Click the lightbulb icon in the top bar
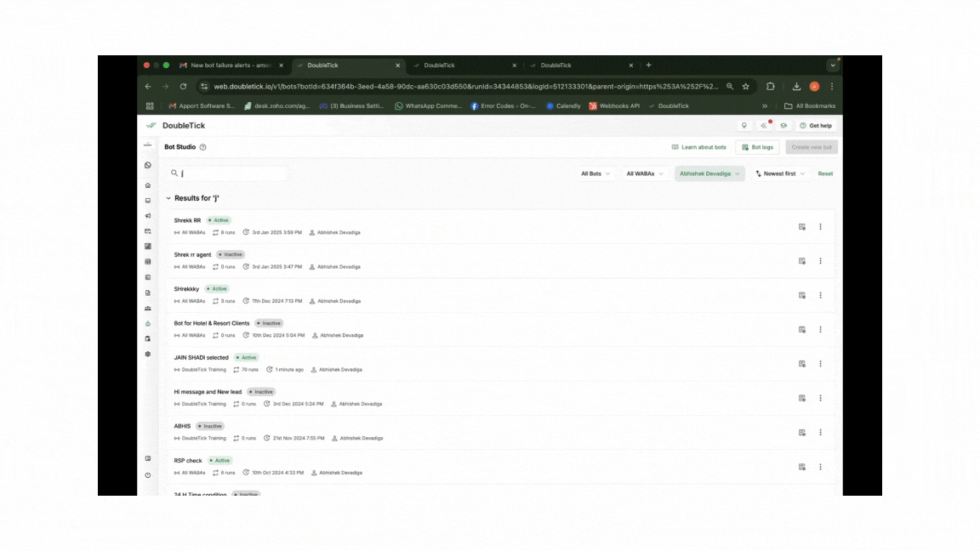 pyautogui.click(x=744, y=126)
